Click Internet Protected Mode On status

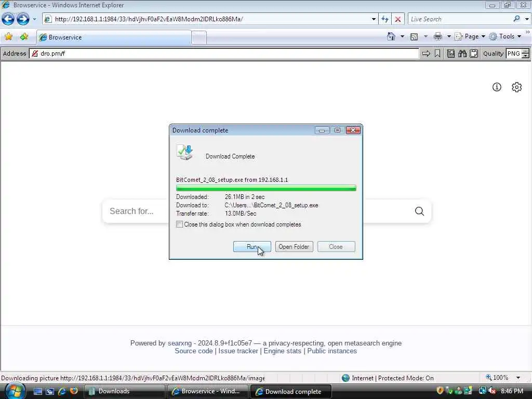[x=388, y=378]
